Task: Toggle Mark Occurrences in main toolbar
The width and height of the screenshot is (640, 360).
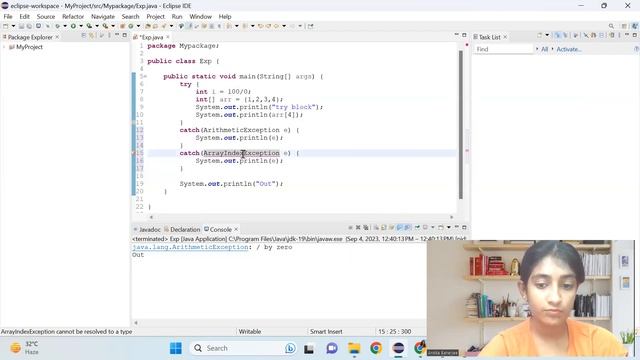Action: pos(190,26)
